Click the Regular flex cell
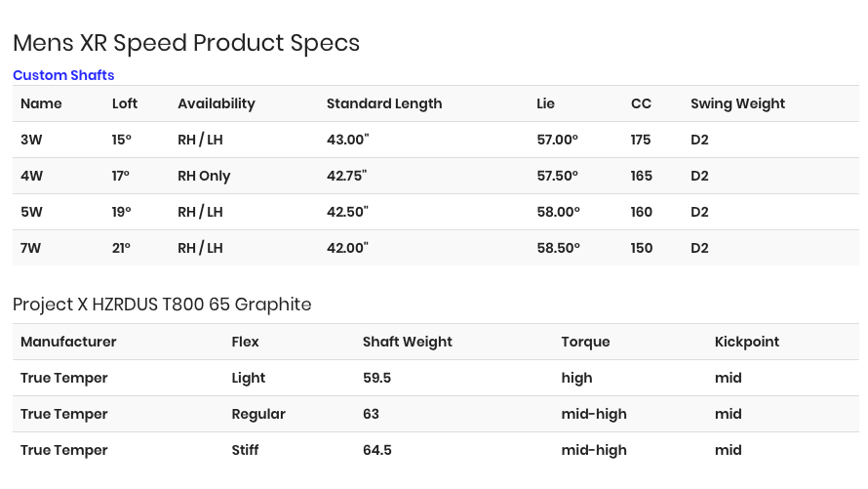Screen dimensions: 868x489 click(258, 414)
